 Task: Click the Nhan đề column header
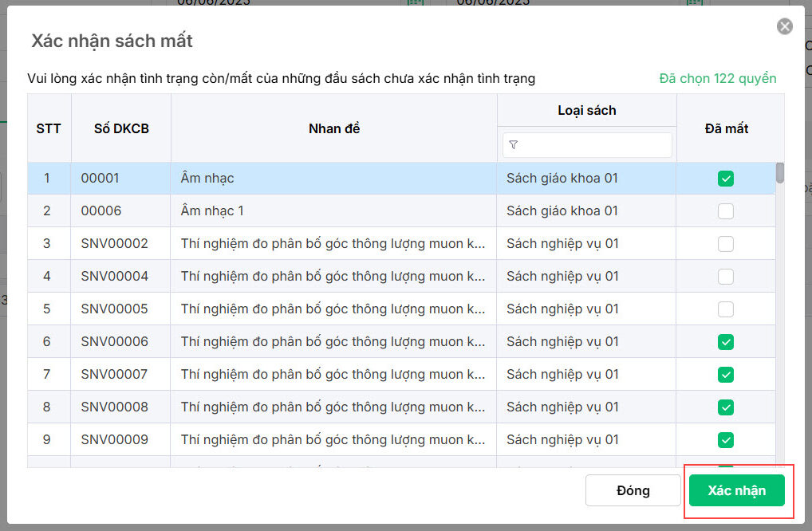(x=334, y=128)
